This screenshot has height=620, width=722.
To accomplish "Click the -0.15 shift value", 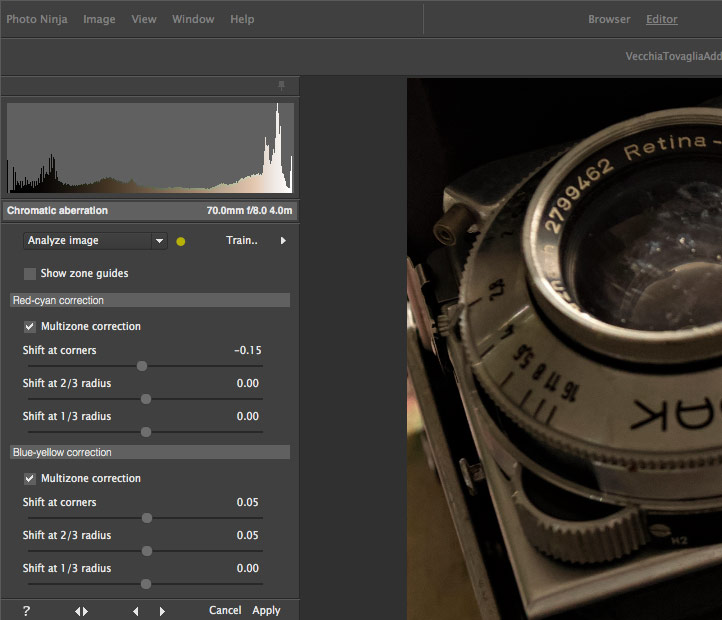I will 248,351.
